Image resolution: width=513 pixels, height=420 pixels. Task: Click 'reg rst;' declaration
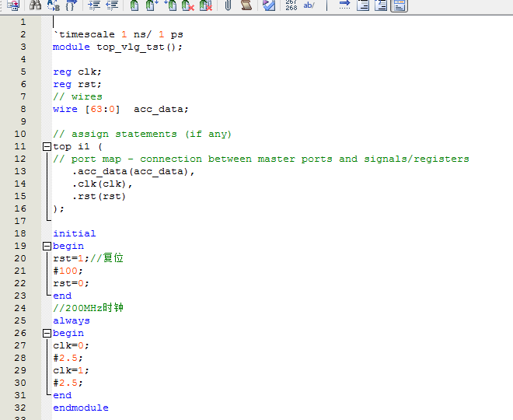77,84
